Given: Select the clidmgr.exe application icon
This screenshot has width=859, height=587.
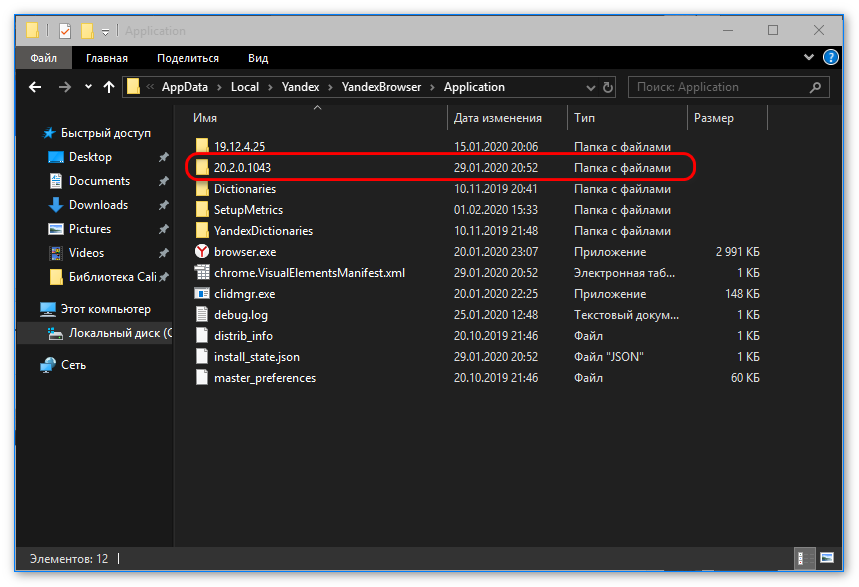Looking at the screenshot, I should (x=202, y=294).
